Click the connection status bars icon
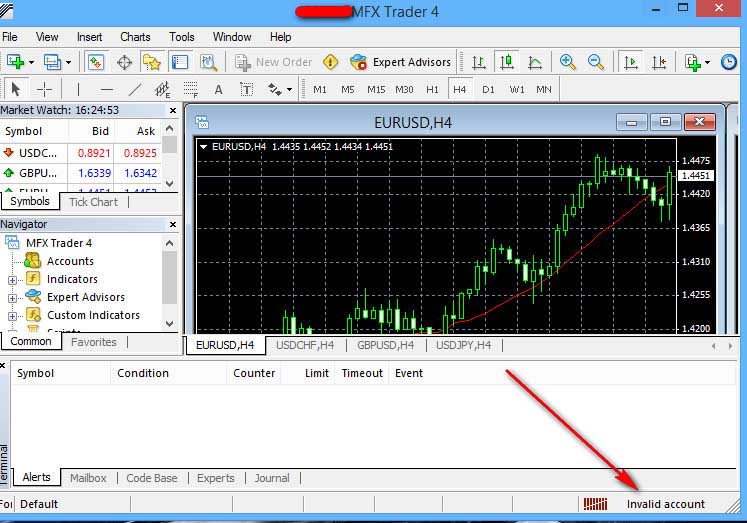Viewport: 747px width, 523px height. coord(596,504)
